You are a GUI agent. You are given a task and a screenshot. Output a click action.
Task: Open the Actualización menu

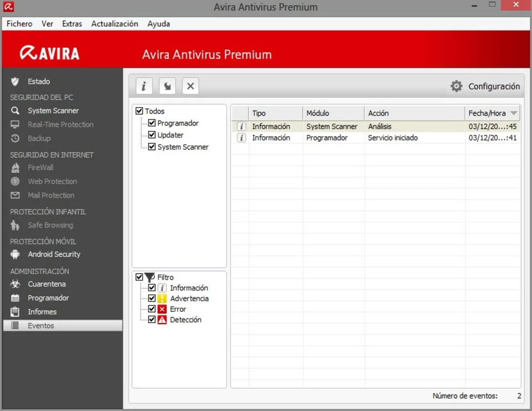tap(115, 24)
